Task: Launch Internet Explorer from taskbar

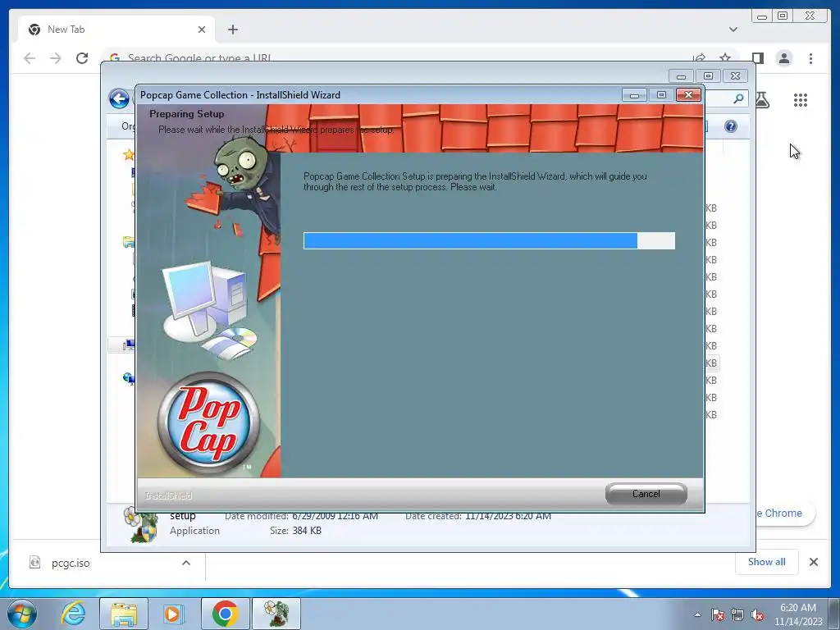Action: (73, 614)
